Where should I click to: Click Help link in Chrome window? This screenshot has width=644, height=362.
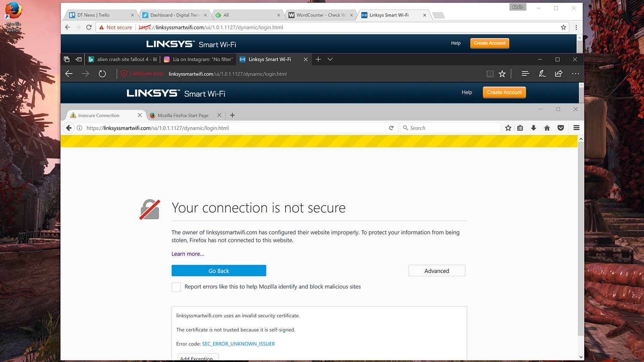tap(456, 43)
